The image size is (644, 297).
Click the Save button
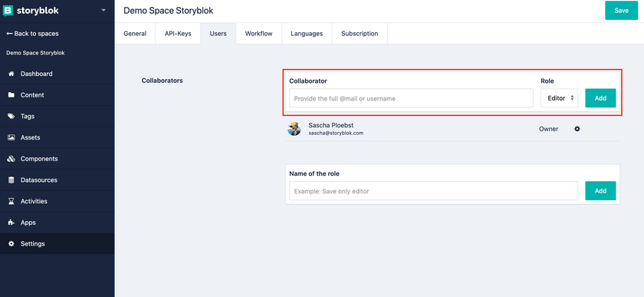[622, 11]
